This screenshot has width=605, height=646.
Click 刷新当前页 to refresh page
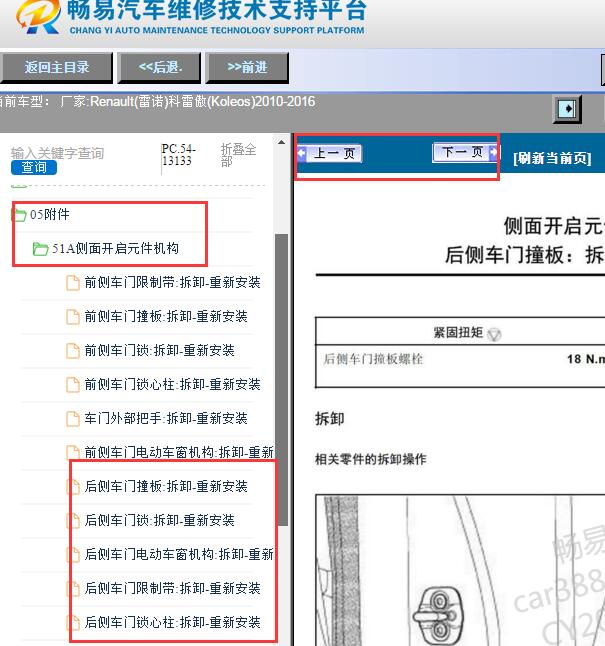[x=552, y=158]
